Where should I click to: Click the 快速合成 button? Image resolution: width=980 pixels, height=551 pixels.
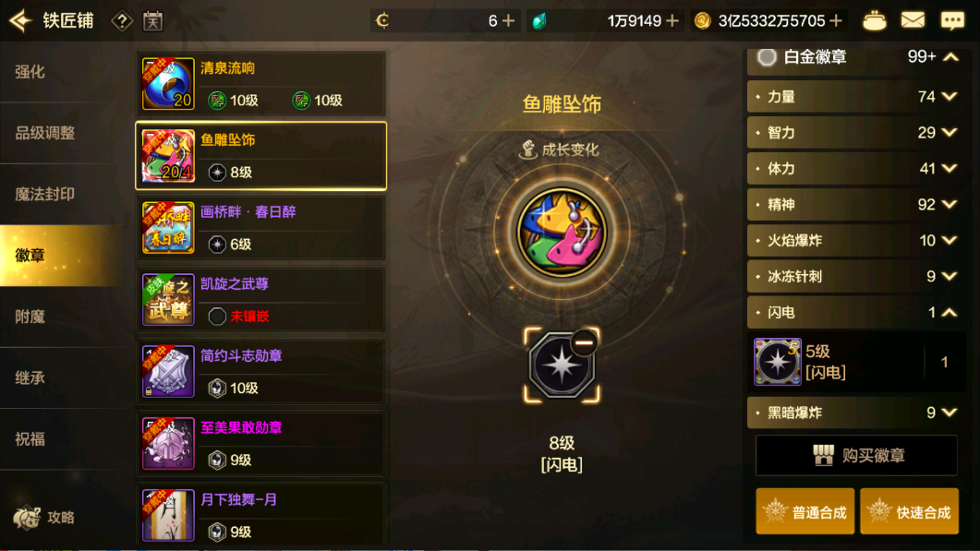coord(910,511)
